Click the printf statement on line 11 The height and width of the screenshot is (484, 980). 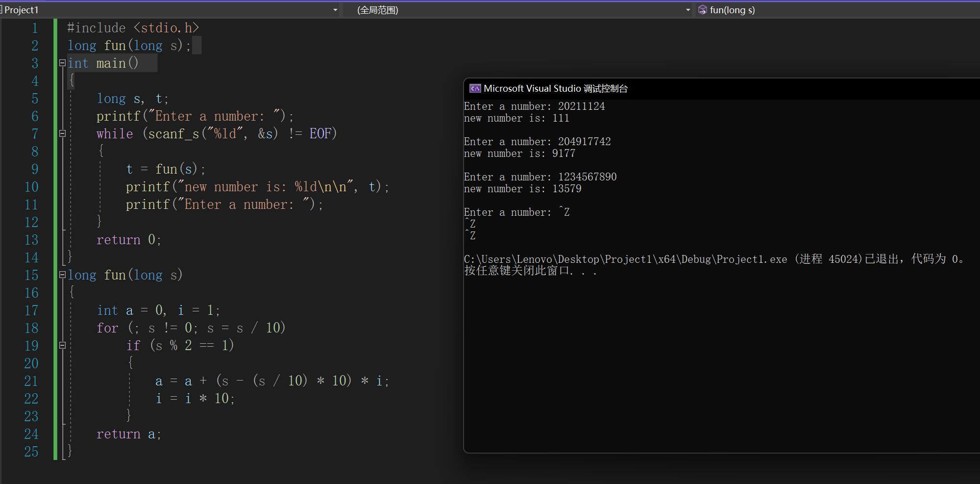(x=224, y=204)
